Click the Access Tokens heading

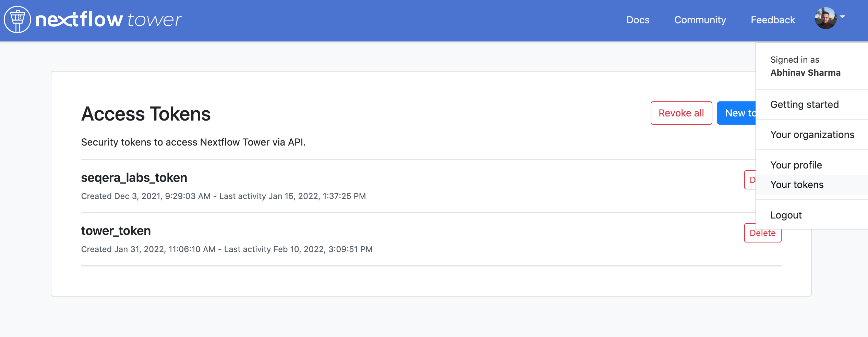click(x=146, y=114)
